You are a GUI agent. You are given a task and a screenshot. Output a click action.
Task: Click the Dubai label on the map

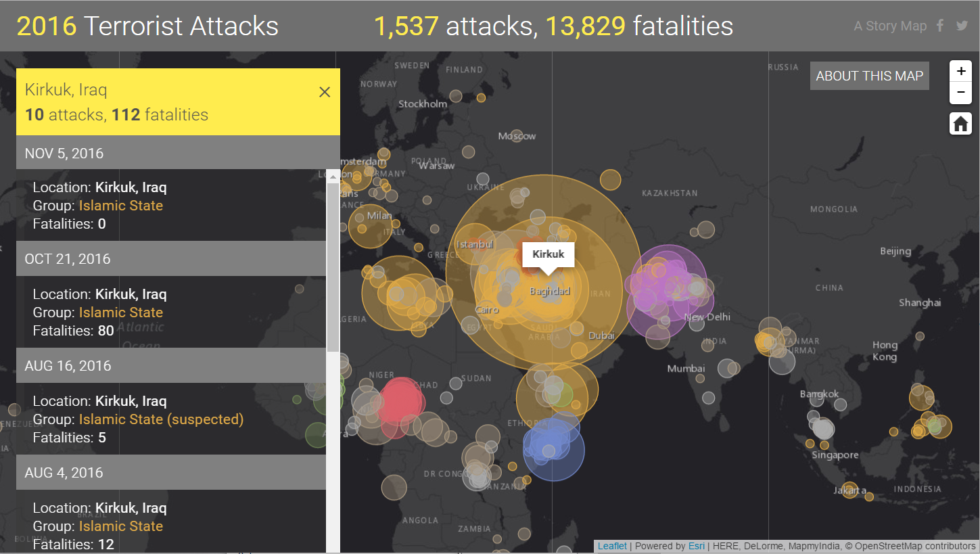[x=601, y=336]
